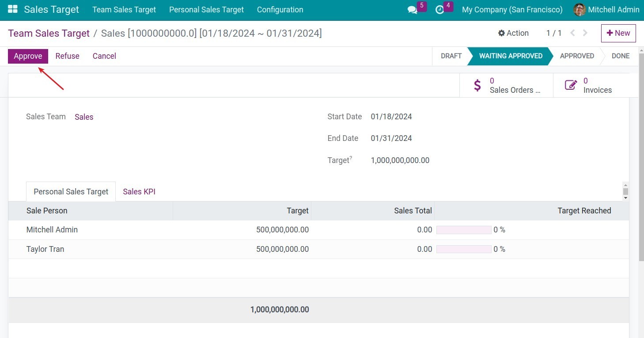644x338 pixels.
Task: Click the DRAFT status stage
Action: click(451, 56)
